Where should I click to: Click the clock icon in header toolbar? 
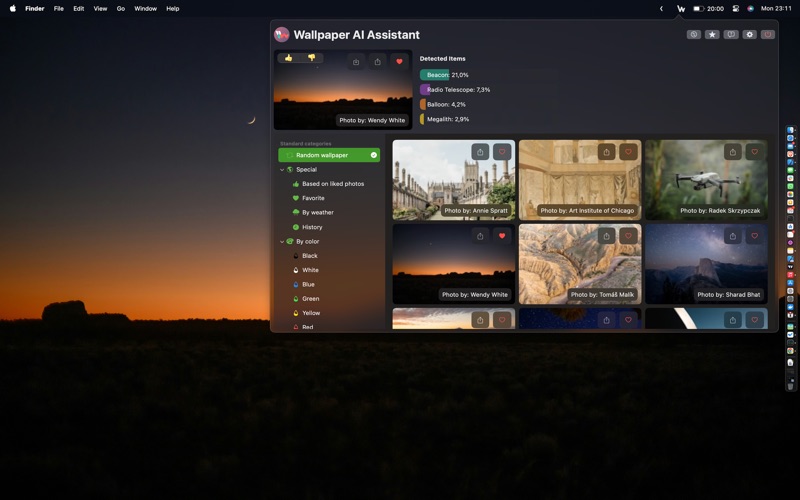tap(693, 35)
